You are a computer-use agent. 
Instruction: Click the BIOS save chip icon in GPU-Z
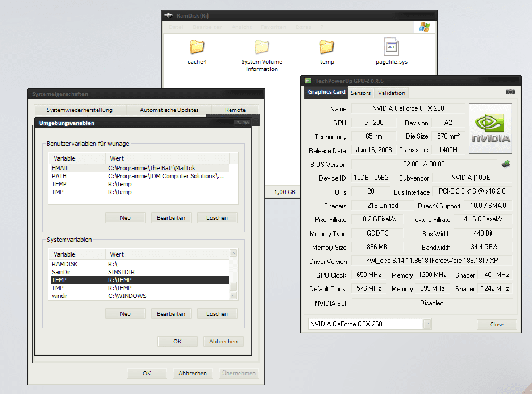(x=506, y=164)
